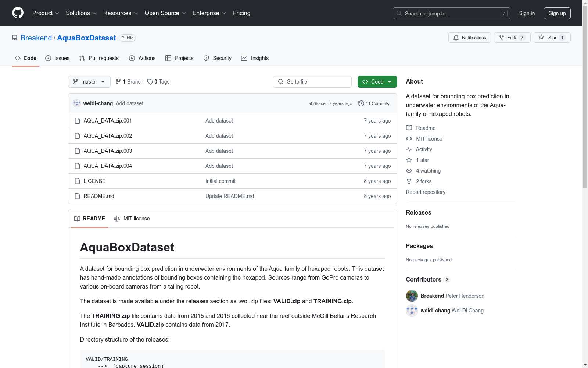The image size is (588, 368).
Task: Open the Security tab
Action: pos(218,58)
